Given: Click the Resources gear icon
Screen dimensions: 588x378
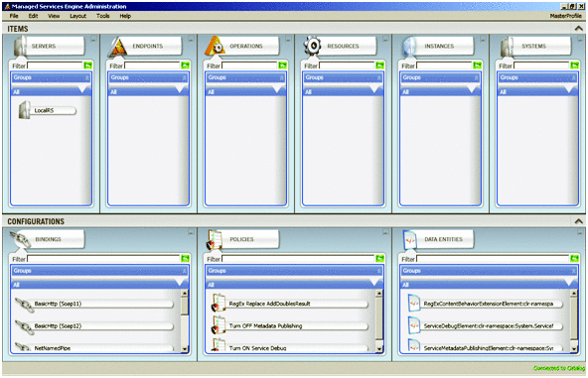Looking at the screenshot, I should pyautogui.click(x=312, y=46).
